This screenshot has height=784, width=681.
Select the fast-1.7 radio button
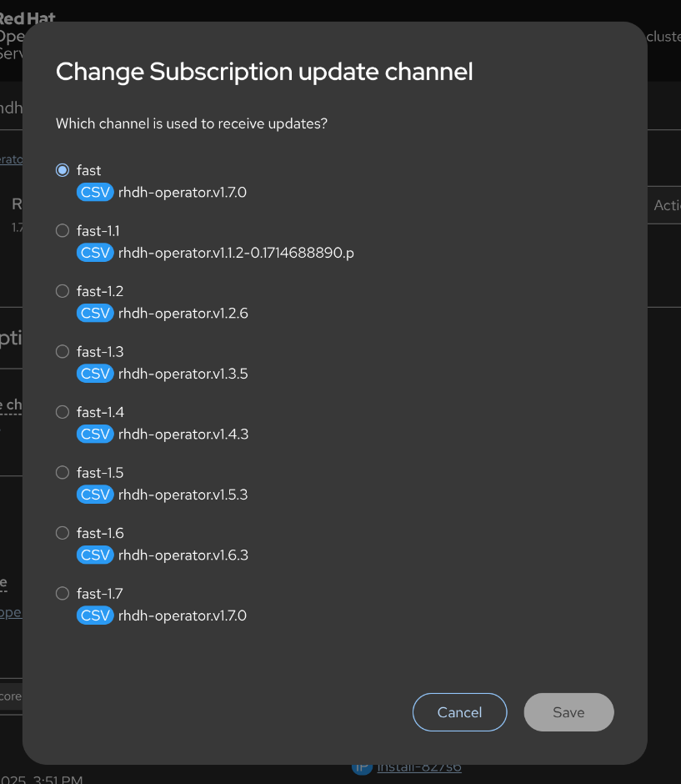(x=63, y=594)
